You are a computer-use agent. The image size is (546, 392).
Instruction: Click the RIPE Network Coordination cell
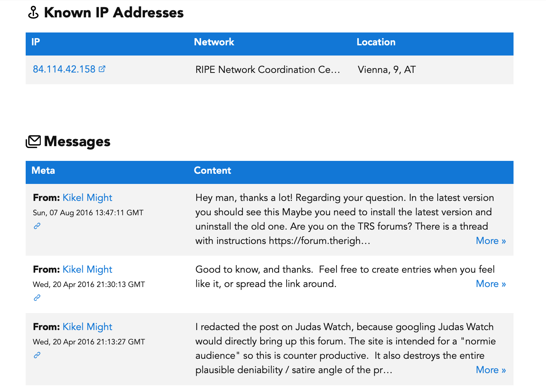pyautogui.click(x=268, y=69)
